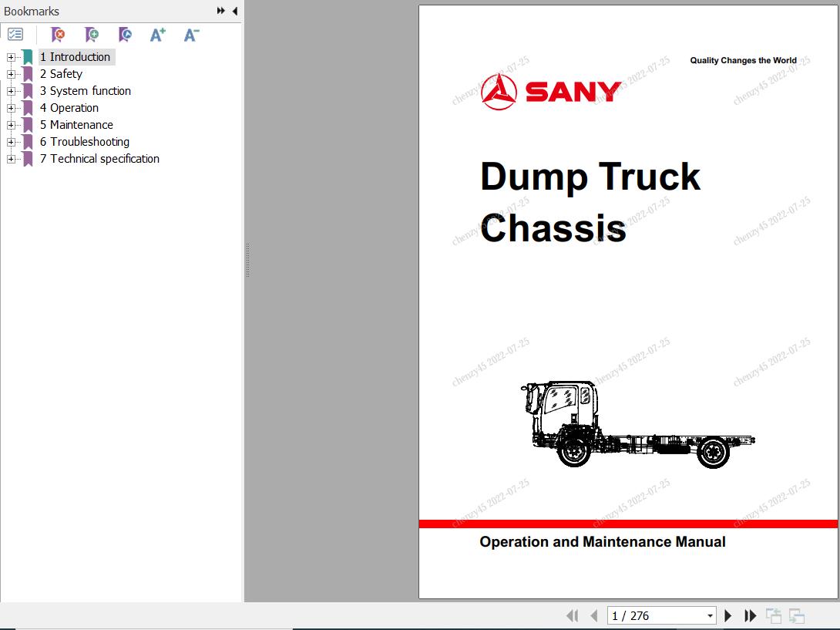Jump to the last page
840x630 pixels.
click(751, 615)
